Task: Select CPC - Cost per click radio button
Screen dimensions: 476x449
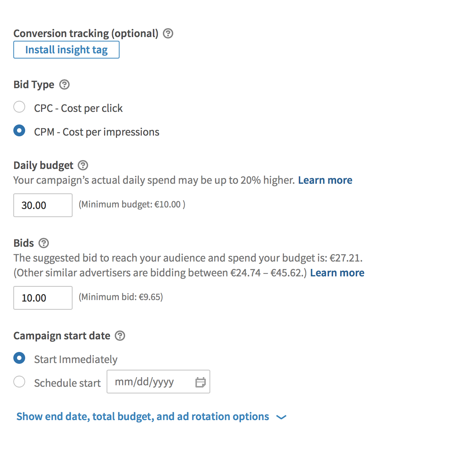Action: 19,107
